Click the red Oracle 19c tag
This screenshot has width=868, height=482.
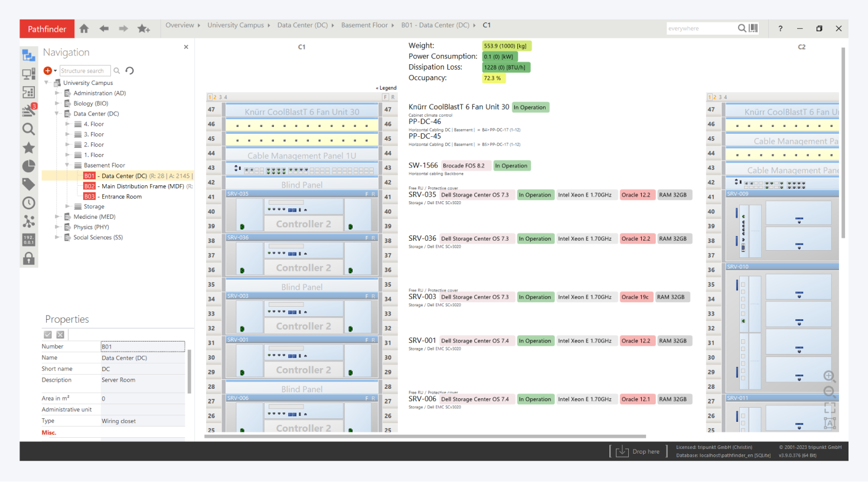(635, 297)
